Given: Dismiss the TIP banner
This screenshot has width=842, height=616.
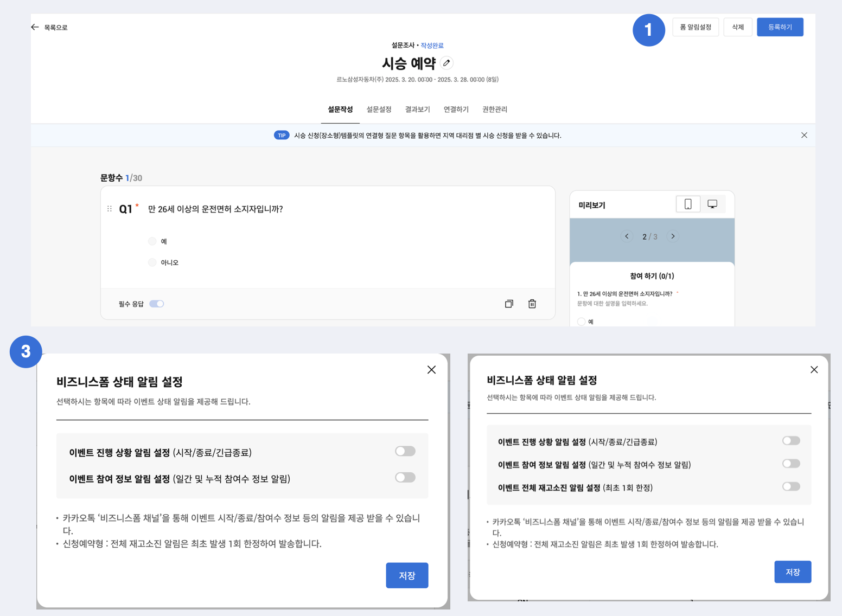Looking at the screenshot, I should (x=804, y=135).
